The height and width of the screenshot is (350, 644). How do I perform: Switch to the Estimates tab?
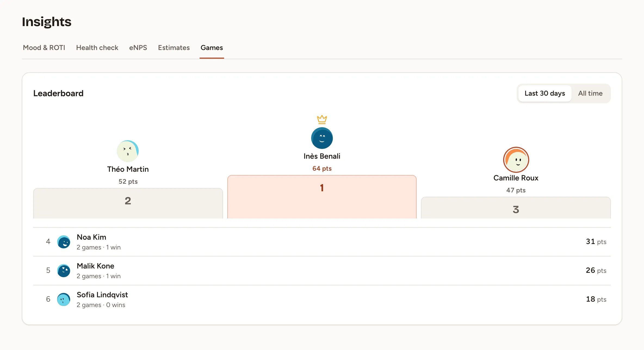[174, 48]
